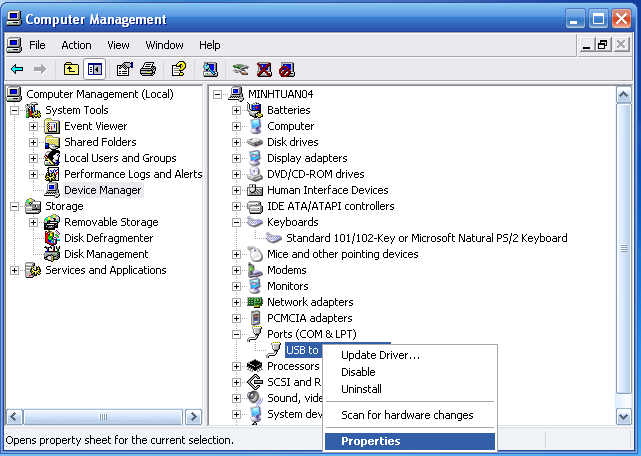This screenshot has height=456, width=641.
Task: Open the Action menu
Action: coord(76,45)
